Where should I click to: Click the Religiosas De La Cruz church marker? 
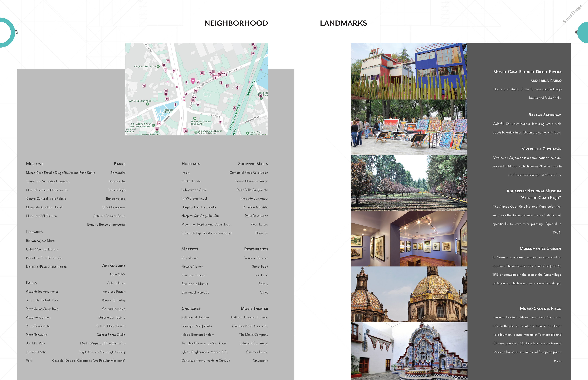[158, 66]
